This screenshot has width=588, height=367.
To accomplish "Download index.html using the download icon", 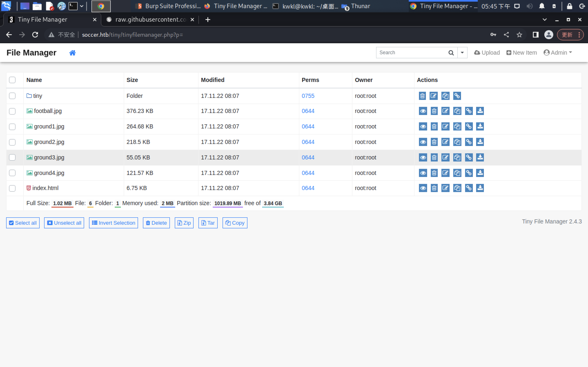I will click(480, 188).
